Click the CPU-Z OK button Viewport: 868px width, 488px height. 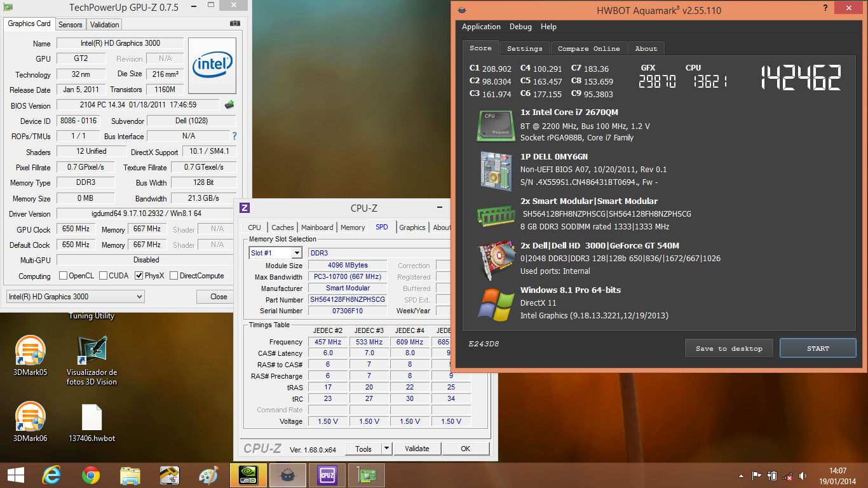tap(466, 449)
